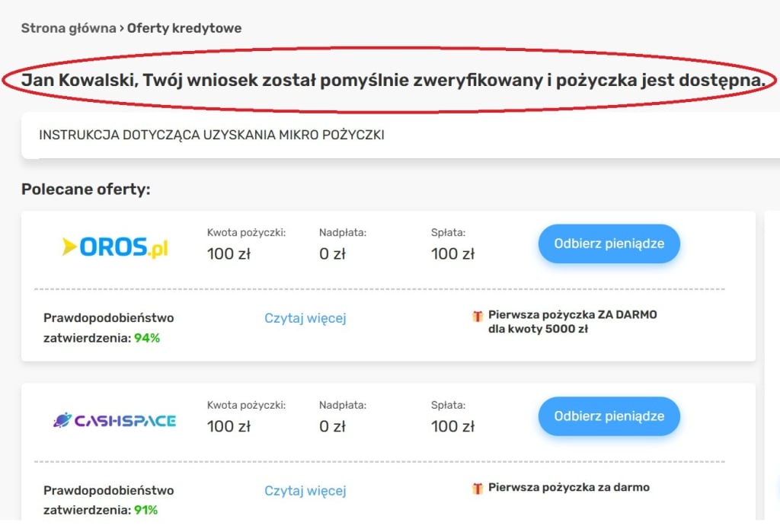Open Czytaj więcej in OROS offer
This screenshot has width=780, height=532.
pos(305,318)
